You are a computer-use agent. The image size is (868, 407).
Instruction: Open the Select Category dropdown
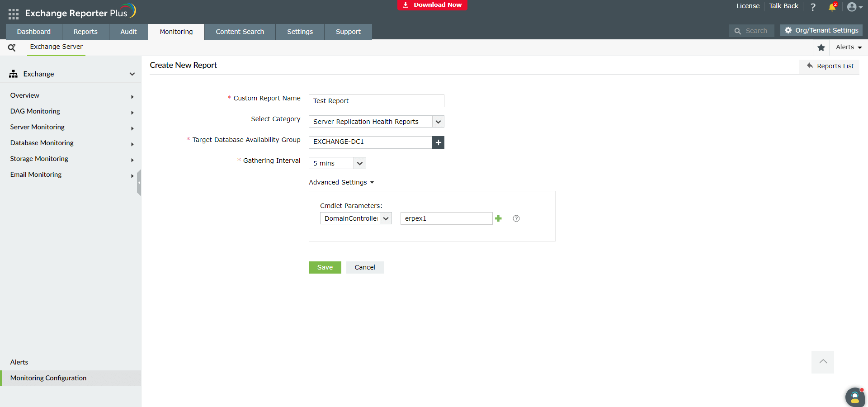(x=377, y=122)
